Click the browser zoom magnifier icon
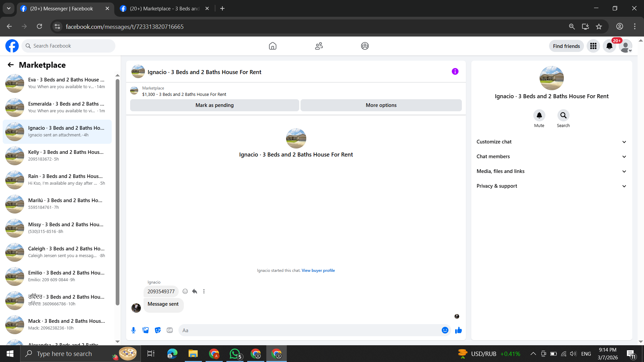This screenshot has width=644, height=362. coord(572,26)
